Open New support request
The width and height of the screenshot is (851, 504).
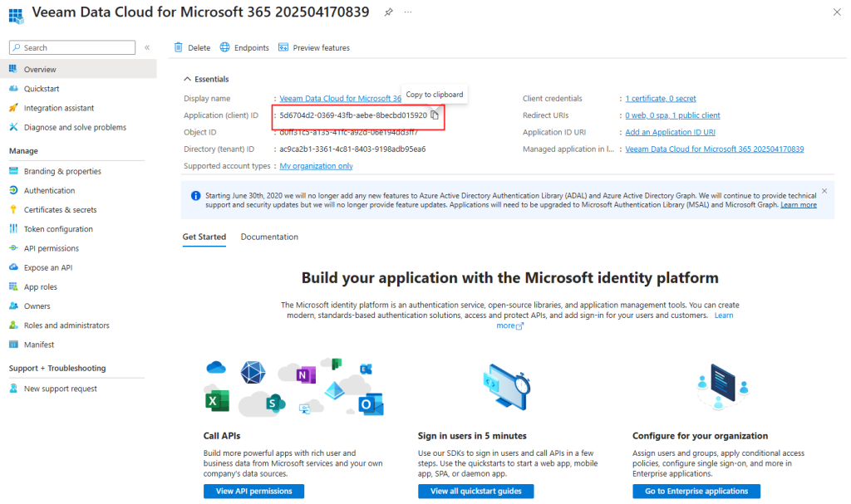pos(60,389)
